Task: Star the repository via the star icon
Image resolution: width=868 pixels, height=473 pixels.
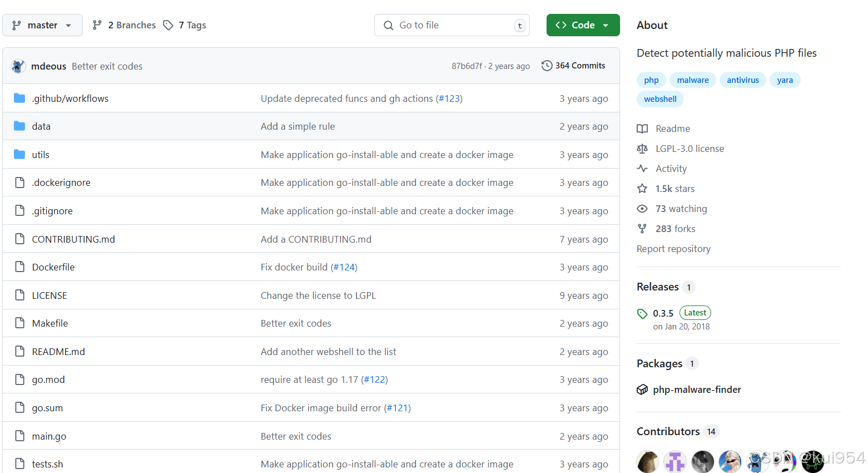Action: (x=642, y=189)
